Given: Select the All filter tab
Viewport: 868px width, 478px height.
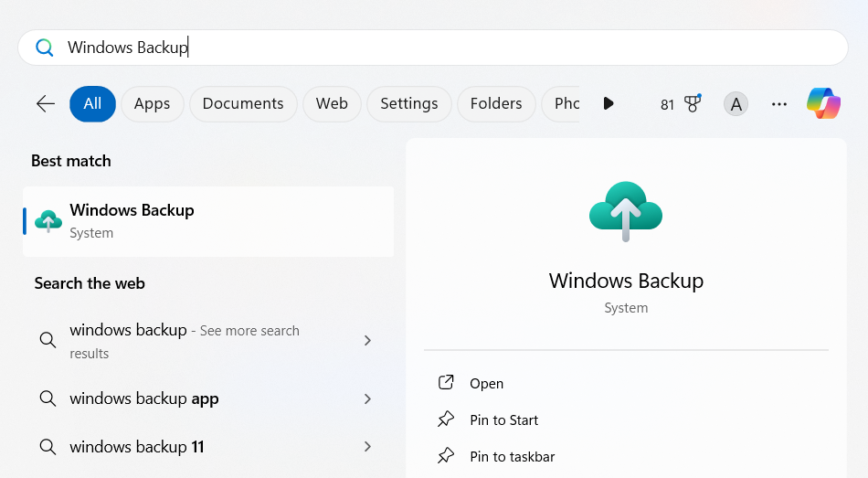Looking at the screenshot, I should point(92,103).
